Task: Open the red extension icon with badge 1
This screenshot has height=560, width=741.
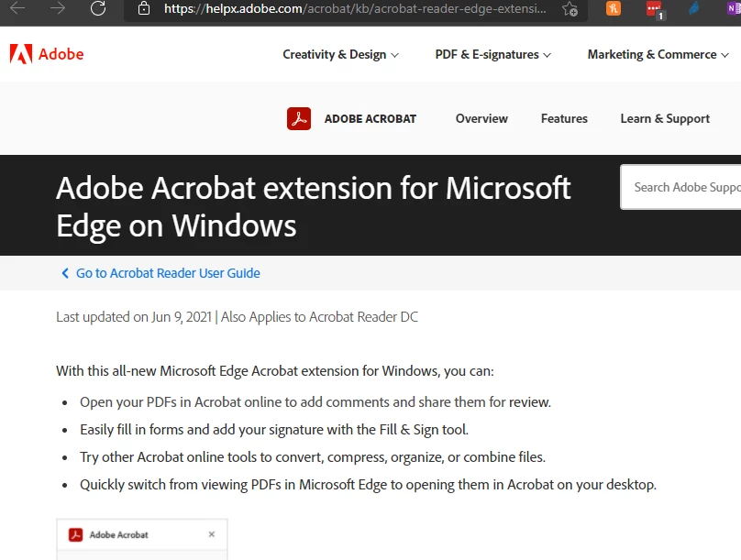Action: [655, 9]
